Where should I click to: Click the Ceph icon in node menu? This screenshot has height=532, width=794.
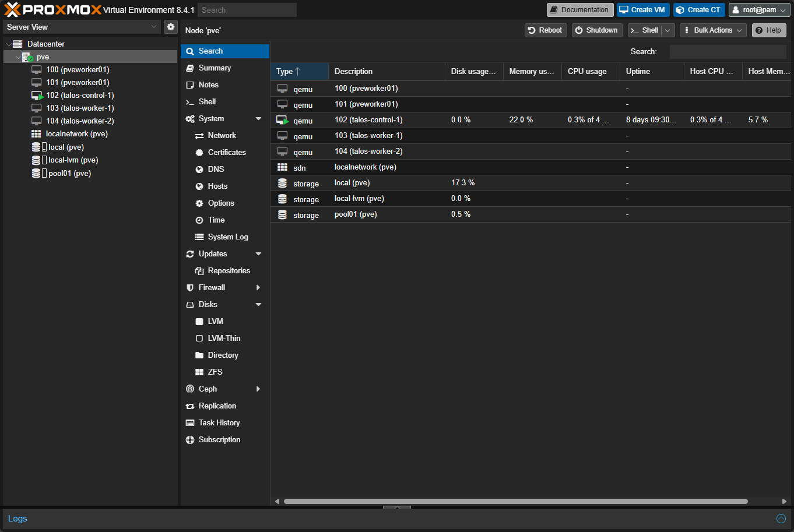190,389
